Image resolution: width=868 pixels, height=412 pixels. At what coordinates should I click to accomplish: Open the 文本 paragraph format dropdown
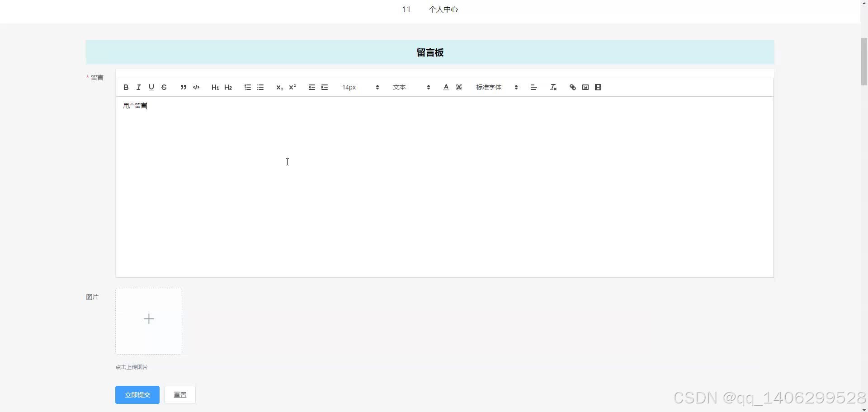pos(411,87)
